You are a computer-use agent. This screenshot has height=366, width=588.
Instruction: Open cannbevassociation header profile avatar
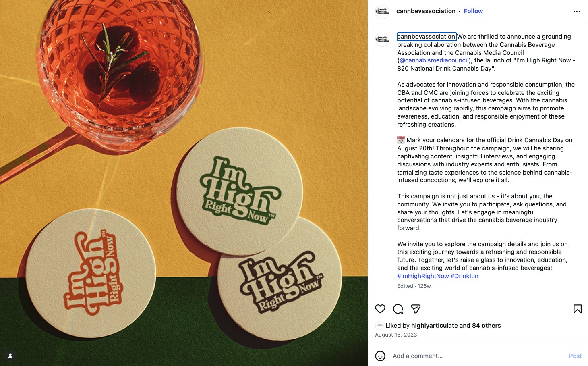(382, 12)
